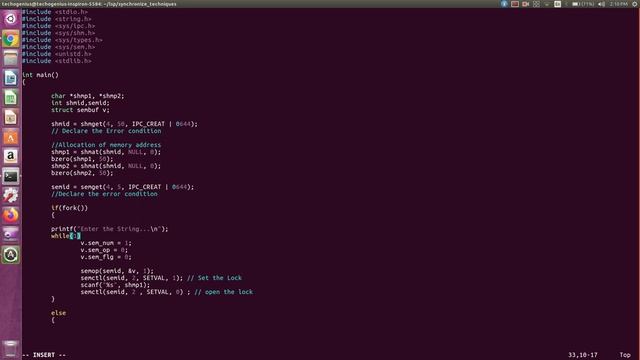Place cursor on '#include <stdlib.h>' line
The height and width of the screenshot is (360, 640).
coord(56,60)
